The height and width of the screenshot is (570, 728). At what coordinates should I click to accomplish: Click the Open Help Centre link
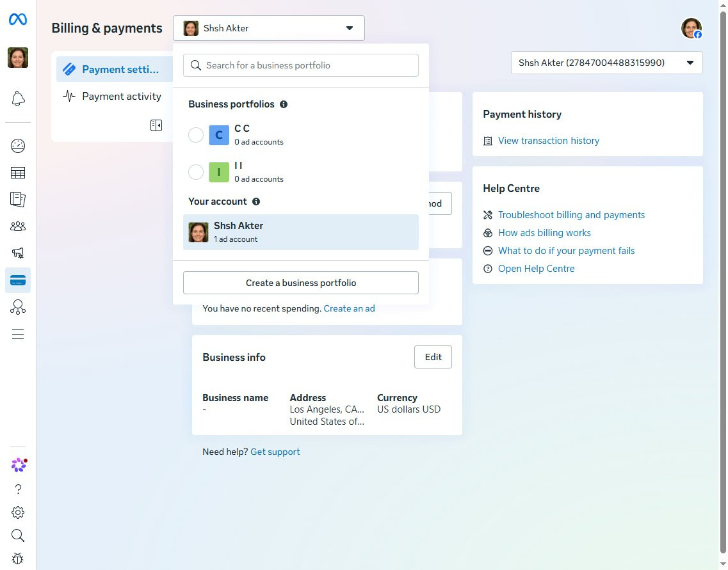pos(537,269)
